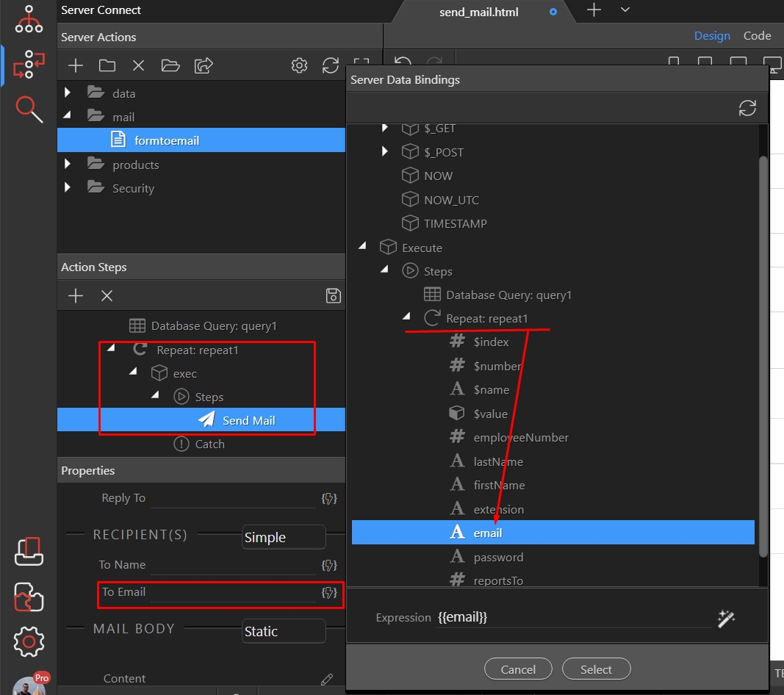
Task: Add a new server action with plus icon
Action: pyautogui.click(x=76, y=66)
